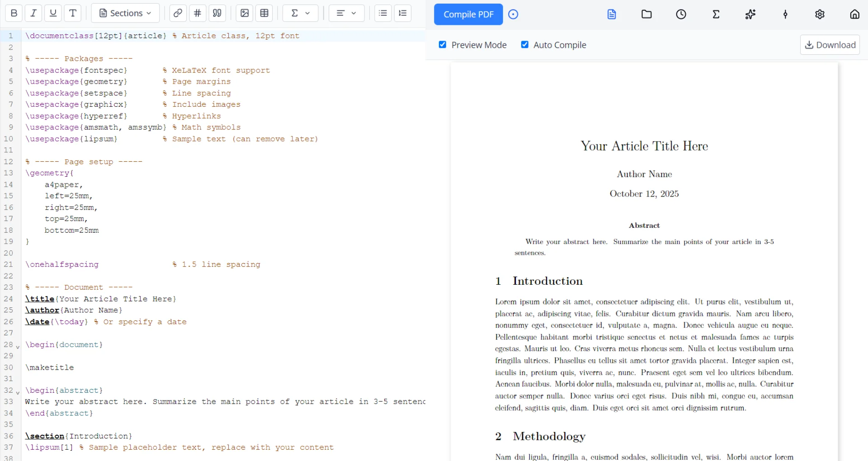Open the history clock panel
The image size is (868, 461).
[681, 14]
